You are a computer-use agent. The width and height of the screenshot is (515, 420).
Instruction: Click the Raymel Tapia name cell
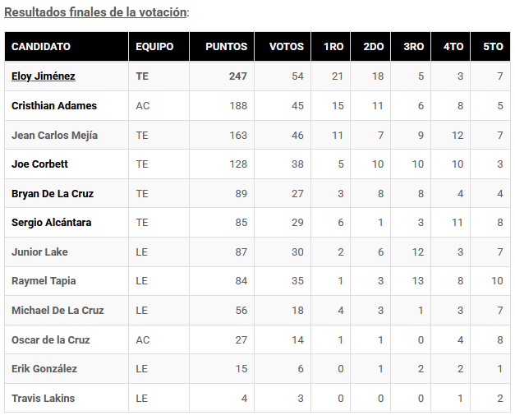coord(44,281)
